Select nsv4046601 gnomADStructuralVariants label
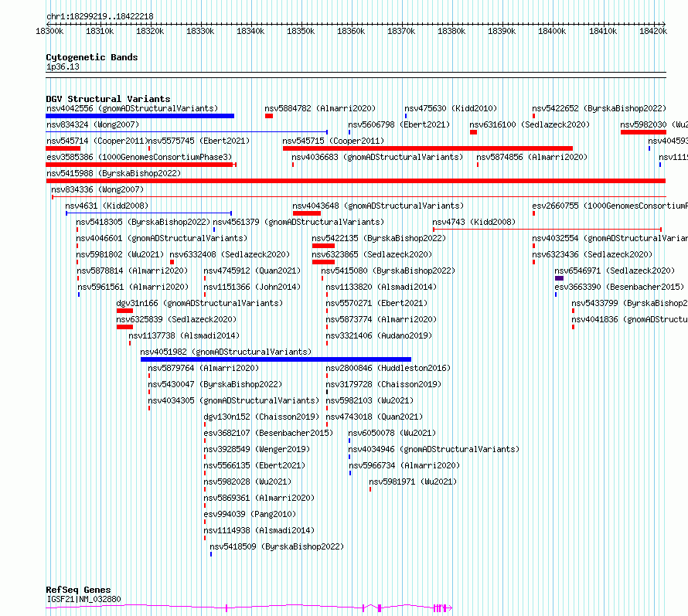The image size is (688, 616). tap(162, 238)
